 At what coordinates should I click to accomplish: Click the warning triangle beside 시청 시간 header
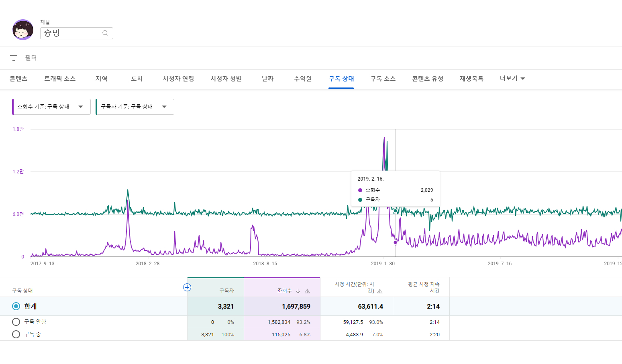click(380, 291)
